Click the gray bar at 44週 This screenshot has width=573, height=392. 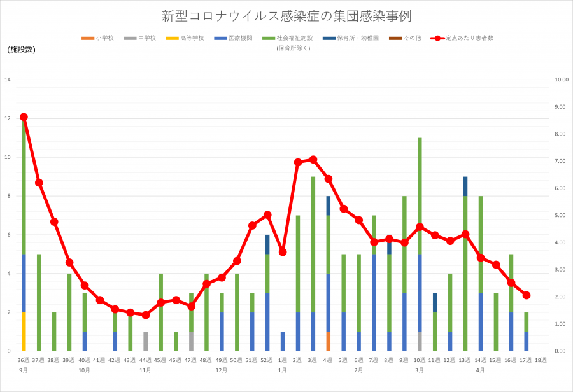(x=145, y=341)
